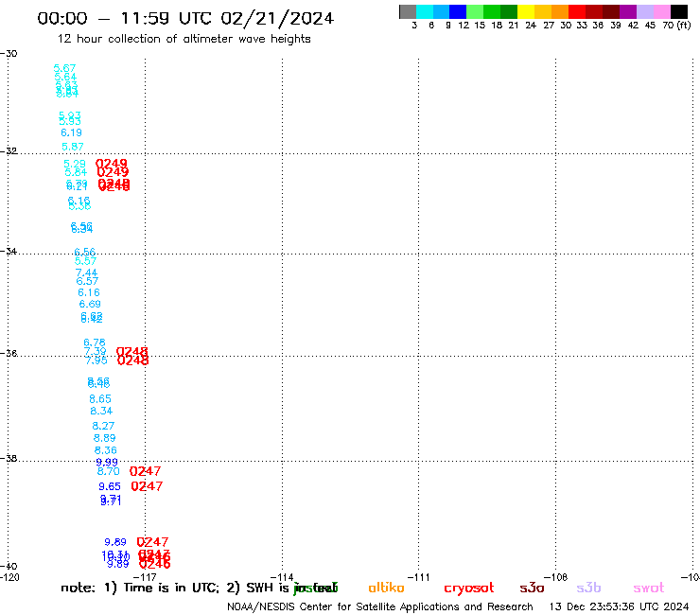Click the 's3a' satellite legend label
This screenshot has height=615, width=700.
click(532, 588)
